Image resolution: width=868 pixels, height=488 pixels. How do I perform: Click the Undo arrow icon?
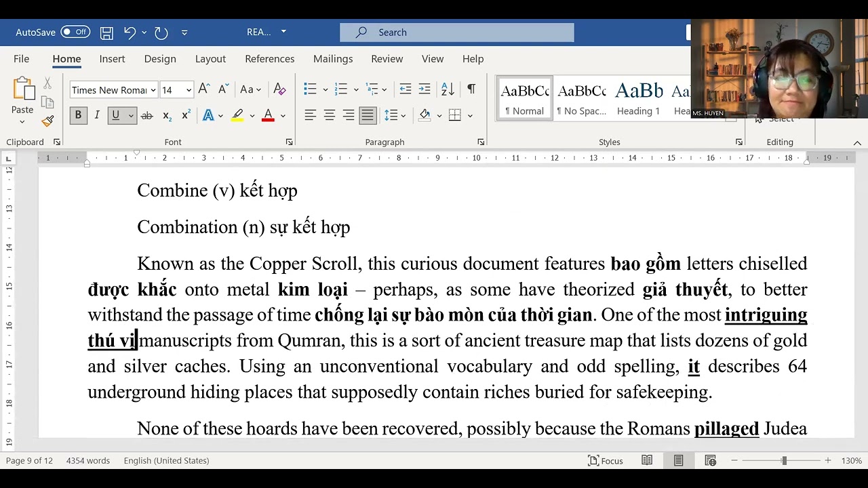(x=130, y=33)
